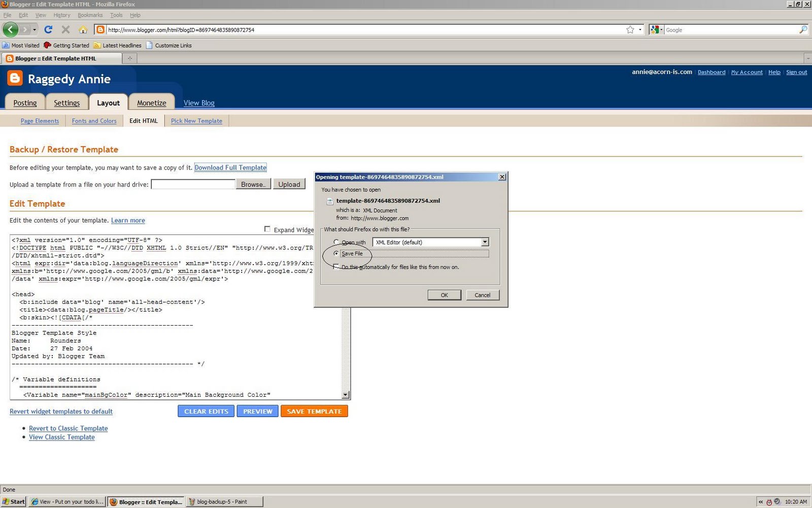This screenshot has height=508, width=812.
Task: Click the Browse button for template upload
Action: 253,184
